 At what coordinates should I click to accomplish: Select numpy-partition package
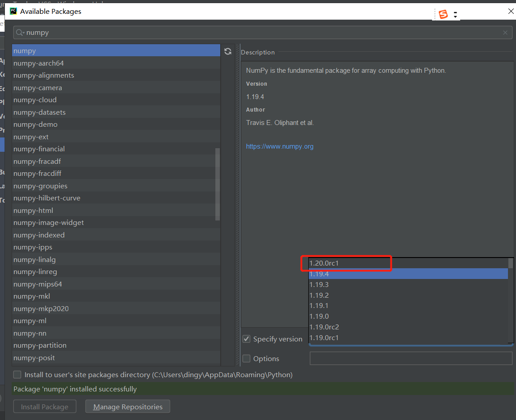[116, 345]
